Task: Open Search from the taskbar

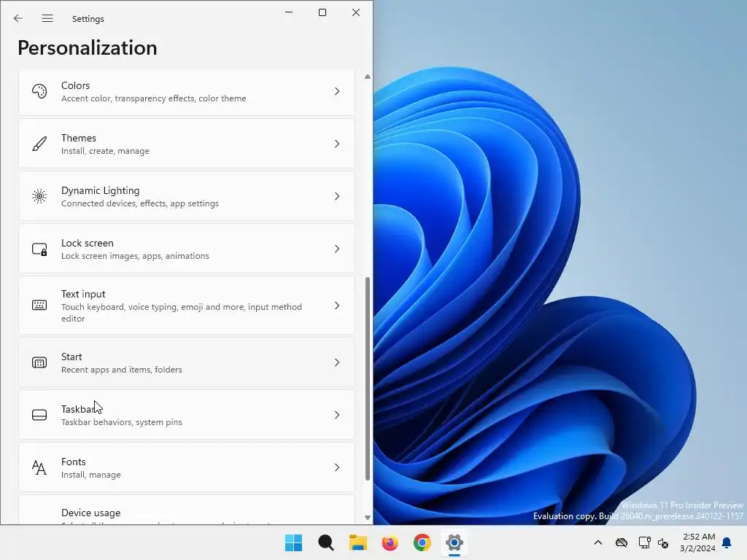Action: pos(326,542)
